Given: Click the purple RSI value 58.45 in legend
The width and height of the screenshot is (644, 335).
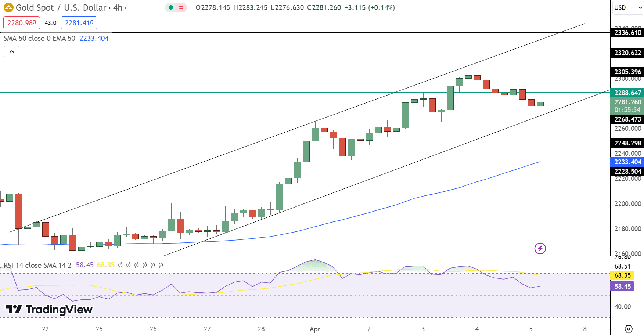Looking at the screenshot, I should 85,265.
